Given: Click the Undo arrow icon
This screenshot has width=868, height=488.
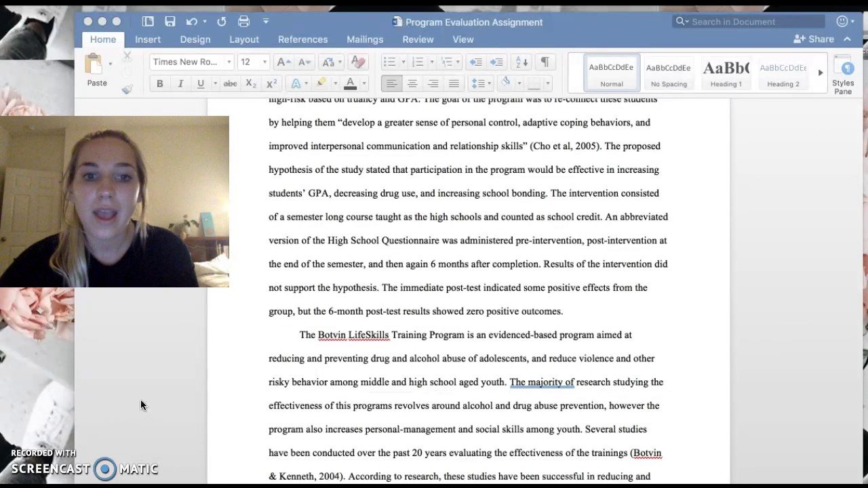Looking at the screenshot, I should click(x=192, y=22).
